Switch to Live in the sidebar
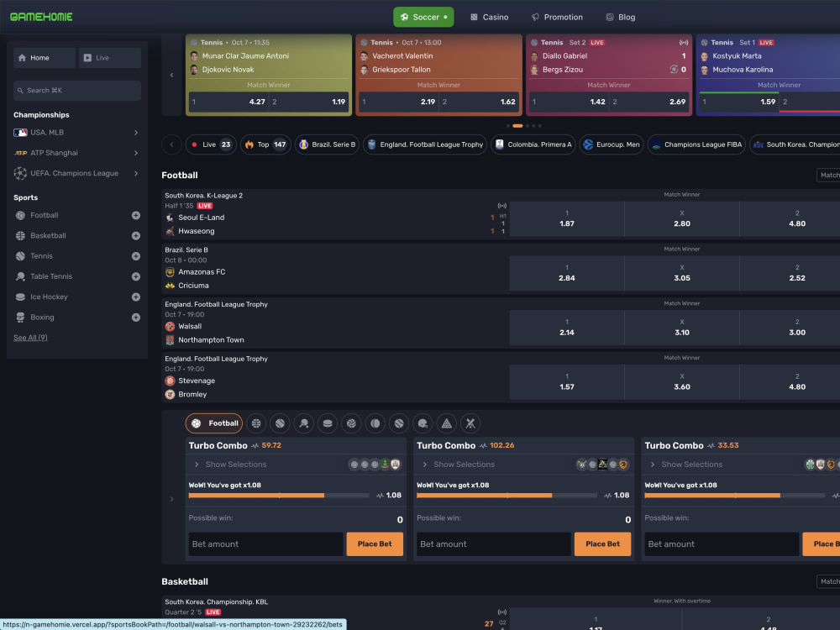Screen dimensions: 840x630 coord(110,58)
